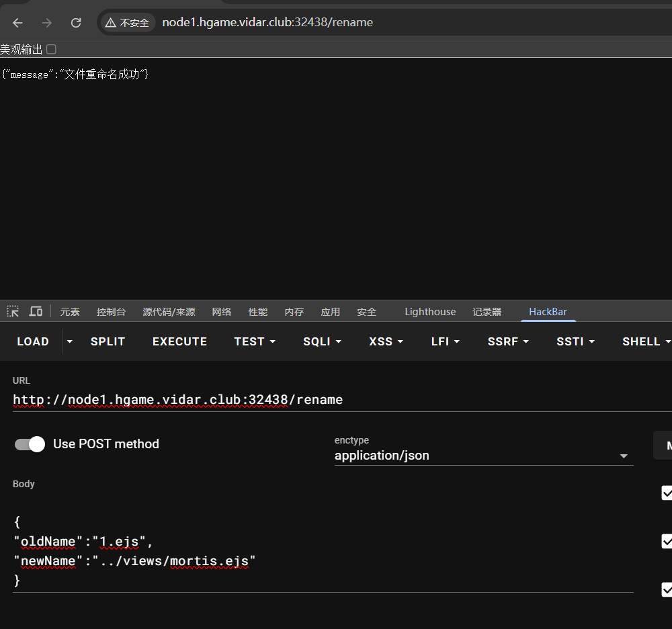The image size is (672, 629).
Task: Open the 安全 tab
Action: pos(367,312)
